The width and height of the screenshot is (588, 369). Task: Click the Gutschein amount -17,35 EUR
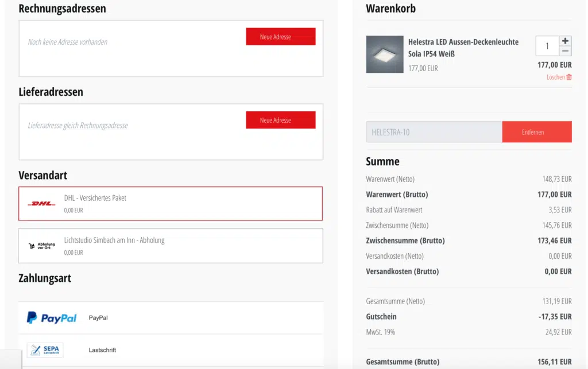pyautogui.click(x=555, y=317)
